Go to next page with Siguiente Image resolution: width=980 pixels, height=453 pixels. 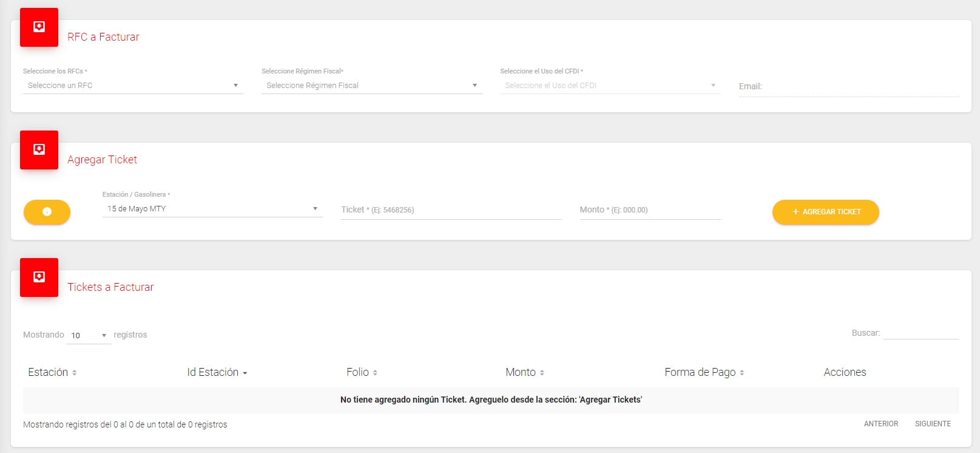(933, 424)
